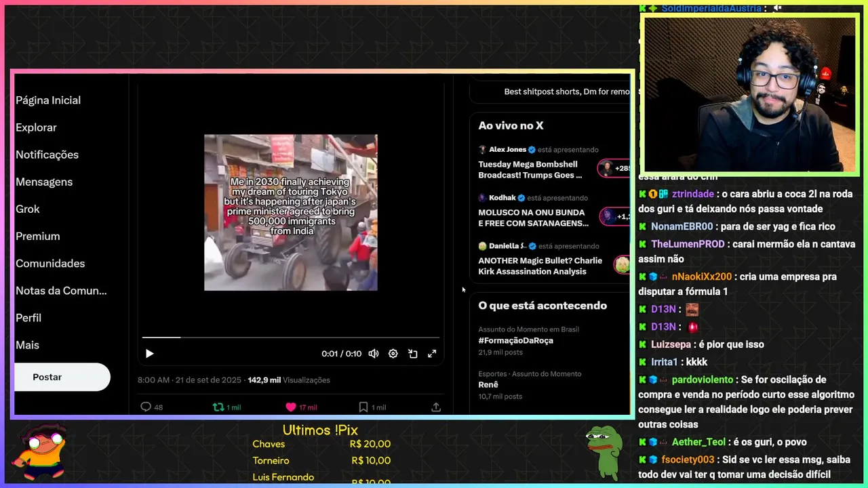This screenshot has height=488, width=868.
Task: Click the post timestamp 8:00 AM
Action: (153, 380)
